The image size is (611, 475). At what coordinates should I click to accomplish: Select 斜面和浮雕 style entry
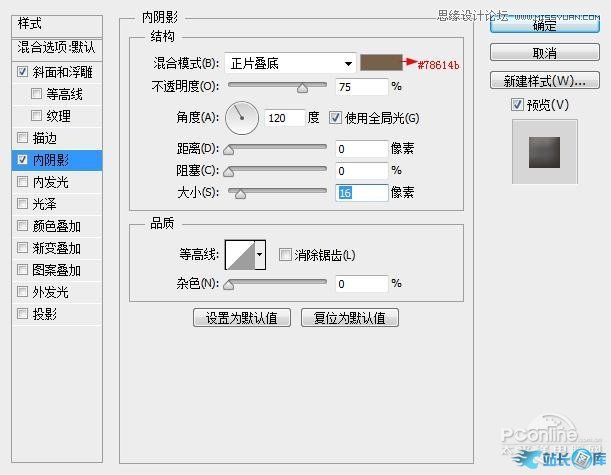pos(62,72)
